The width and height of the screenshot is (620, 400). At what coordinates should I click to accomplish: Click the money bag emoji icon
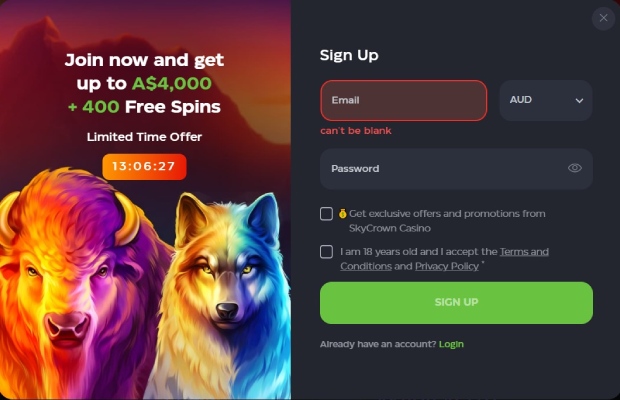pyautogui.click(x=342, y=213)
